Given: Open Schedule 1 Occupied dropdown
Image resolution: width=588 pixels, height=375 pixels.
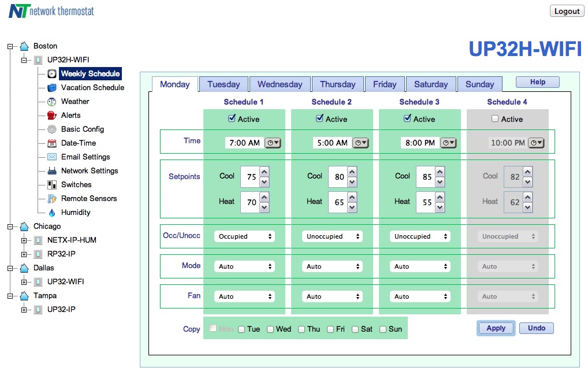Looking at the screenshot, I should pos(244,236).
